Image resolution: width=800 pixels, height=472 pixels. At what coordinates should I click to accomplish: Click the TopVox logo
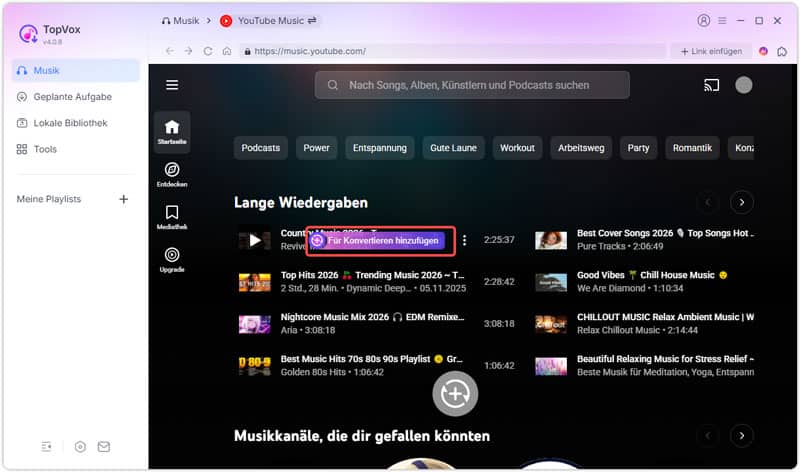pyautogui.click(x=28, y=34)
